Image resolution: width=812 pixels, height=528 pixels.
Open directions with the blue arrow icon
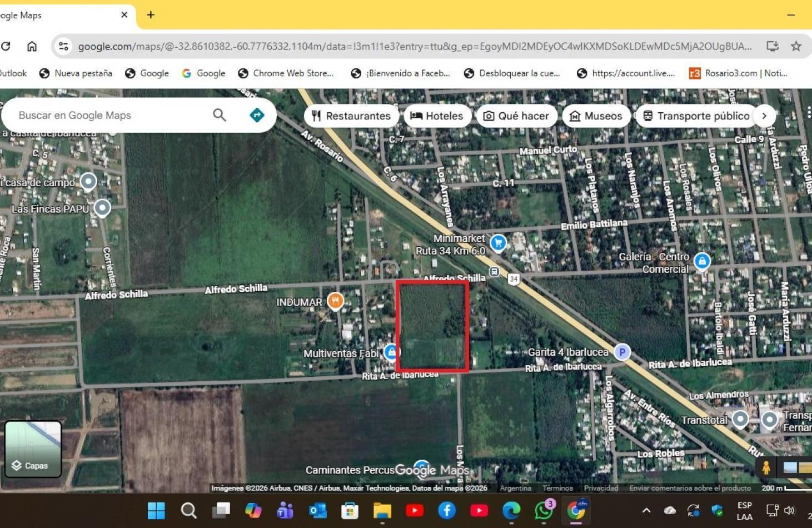pos(257,115)
